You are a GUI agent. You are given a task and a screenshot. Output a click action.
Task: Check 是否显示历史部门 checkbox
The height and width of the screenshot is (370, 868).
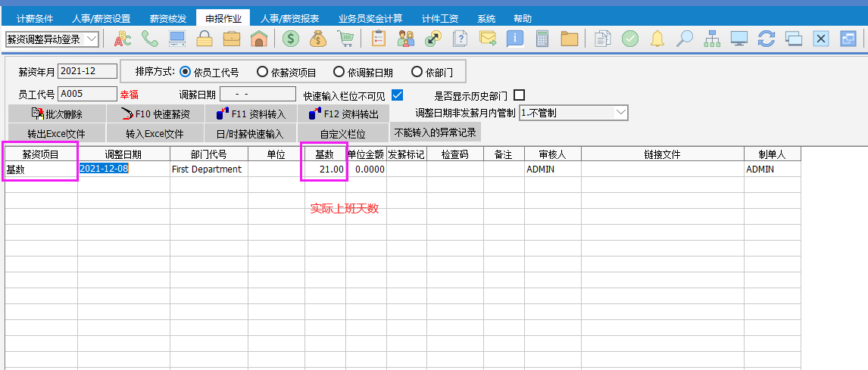[x=520, y=95]
